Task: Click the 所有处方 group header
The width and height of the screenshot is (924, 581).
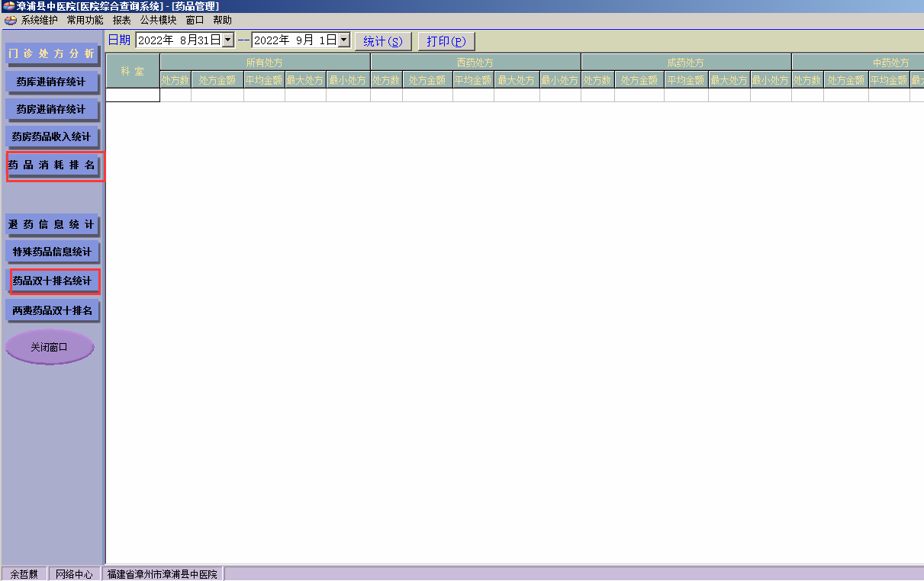Action: pyautogui.click(x=265, y=63)
